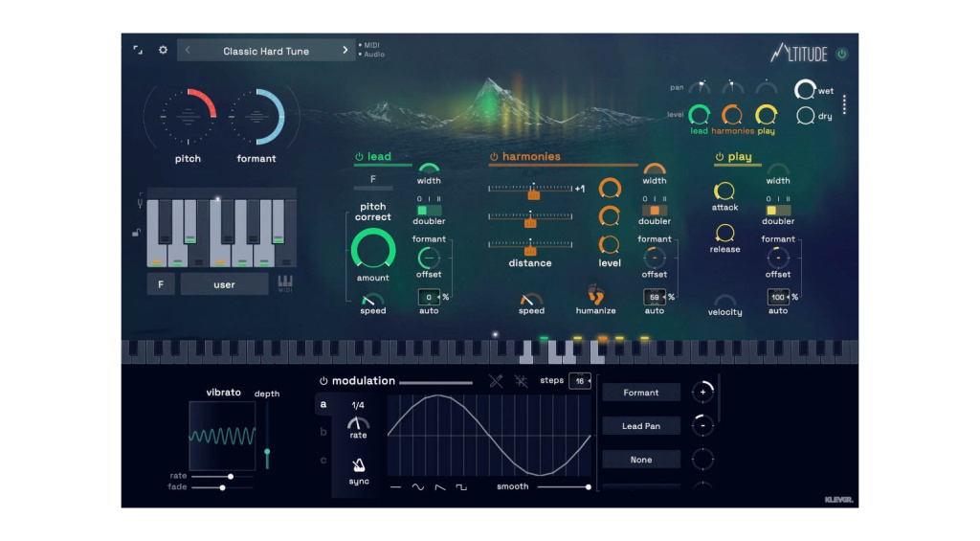Select modulation tab a
The image size is (980, 541).
323,405
